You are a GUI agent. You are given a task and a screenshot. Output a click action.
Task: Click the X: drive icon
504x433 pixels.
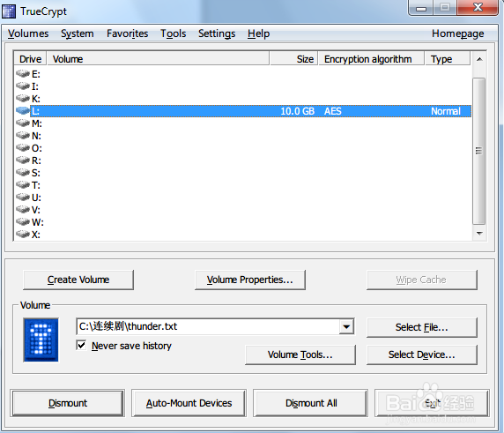[23, 234]
